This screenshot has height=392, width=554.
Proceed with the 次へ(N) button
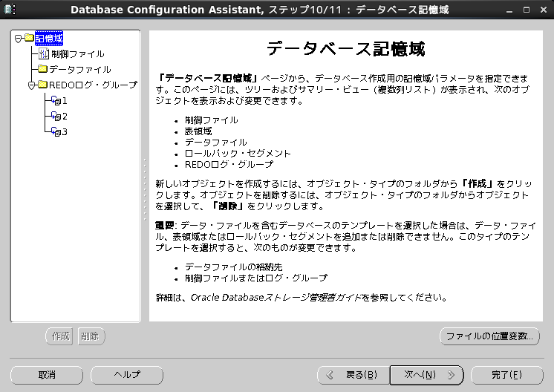coord(426,375)
